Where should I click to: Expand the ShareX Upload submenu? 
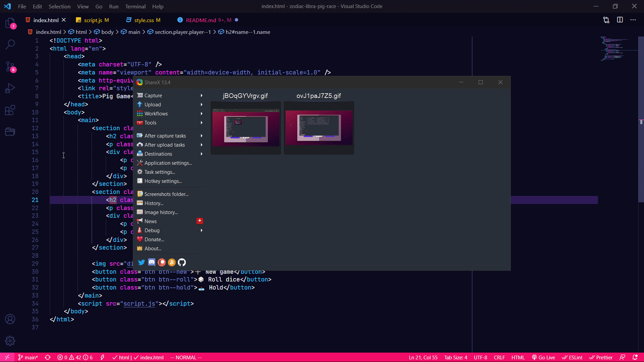(169, 105)
